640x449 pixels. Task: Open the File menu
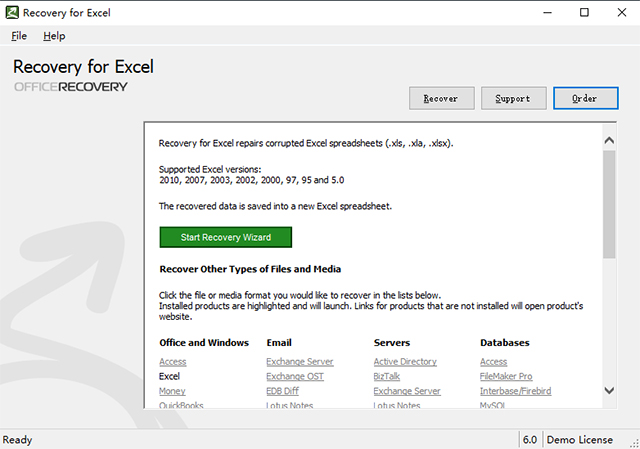[x=19, y=36]
